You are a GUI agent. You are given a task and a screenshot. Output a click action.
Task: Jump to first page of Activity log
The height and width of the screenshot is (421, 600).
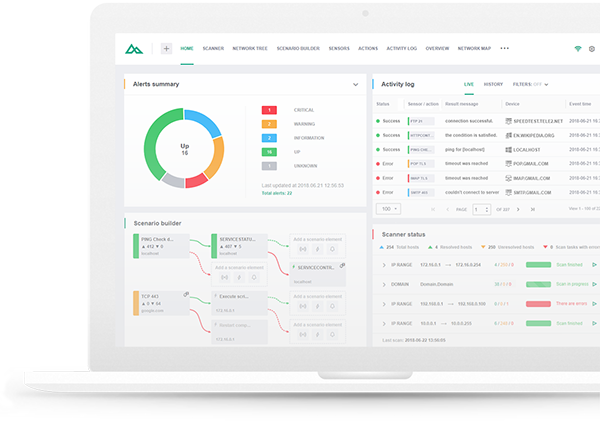431,209
